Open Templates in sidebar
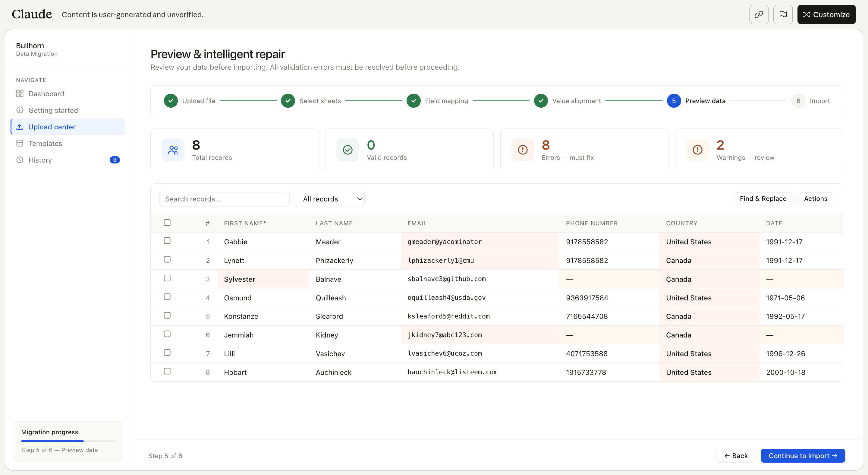 tap(68, 143)
